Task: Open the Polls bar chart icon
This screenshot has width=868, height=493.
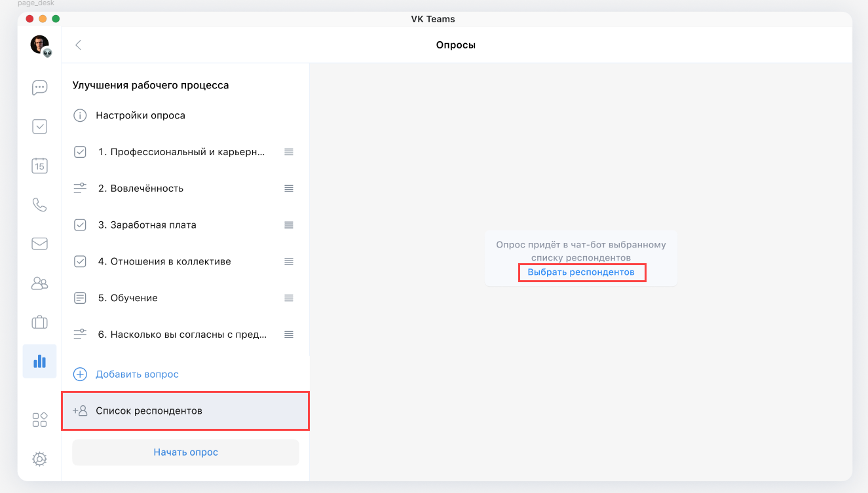Action: [x=39, y=361]
